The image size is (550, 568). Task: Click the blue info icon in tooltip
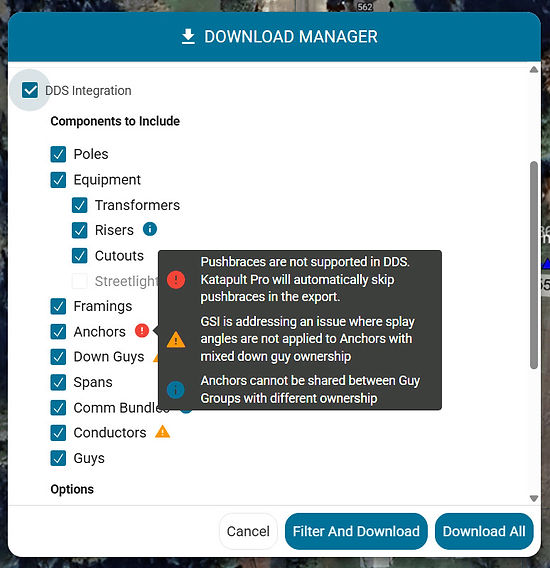(176, 390)
